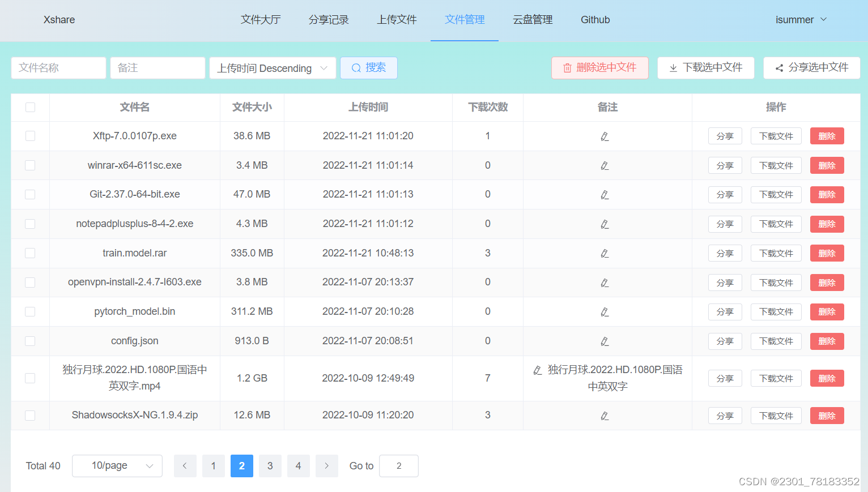Image resolution: width=868 pixels, height=492 pixels.
Task: Check the notepadplusplus-8-4-2.exe row
Action: click(31, 224)
